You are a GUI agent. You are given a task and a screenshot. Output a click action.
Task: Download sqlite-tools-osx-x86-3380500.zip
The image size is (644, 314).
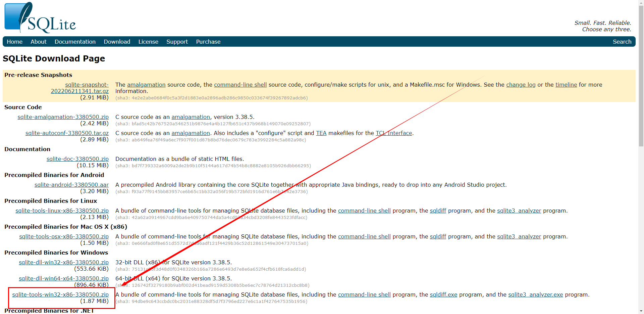click(64, 236)
